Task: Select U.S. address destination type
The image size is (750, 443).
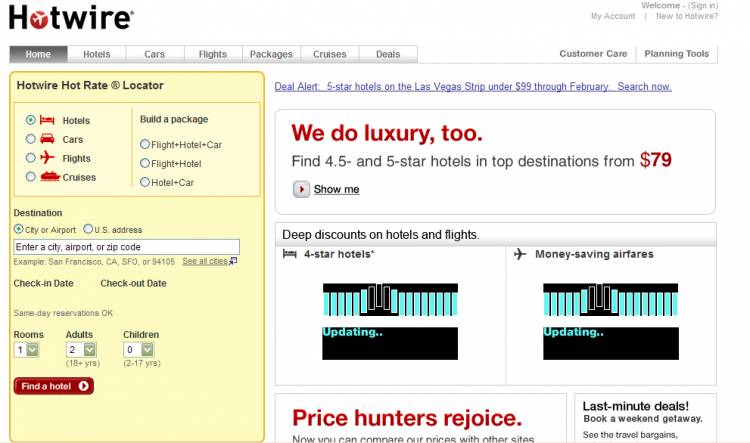Action: [88, 229]
